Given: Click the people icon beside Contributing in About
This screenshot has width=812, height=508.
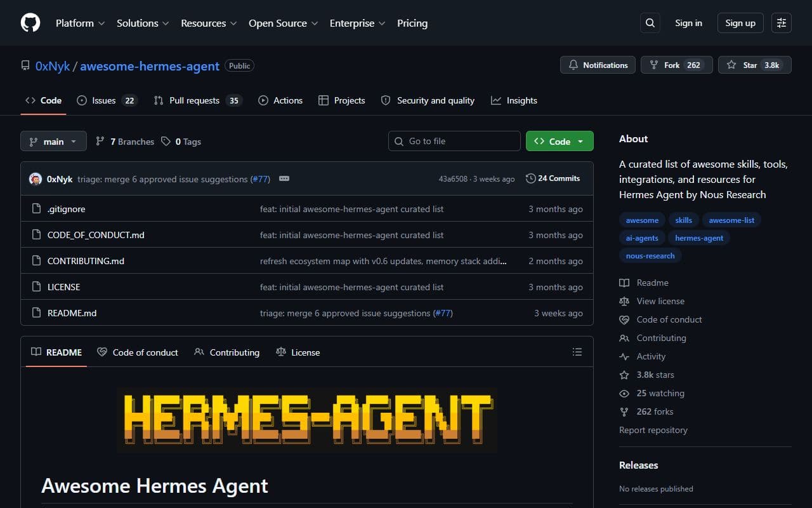Looking at the screenshot, I should pyautogui.click(x=624, y=338).
